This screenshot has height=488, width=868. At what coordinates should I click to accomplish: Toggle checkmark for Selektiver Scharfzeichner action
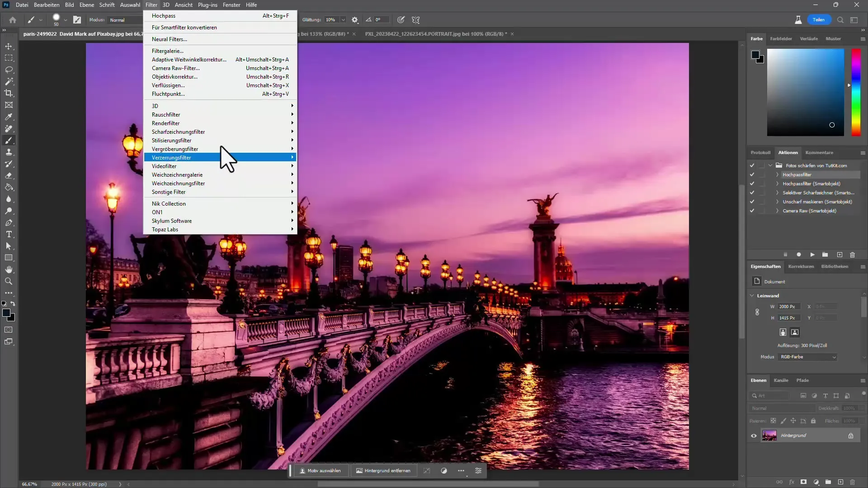tap(752, 193)
